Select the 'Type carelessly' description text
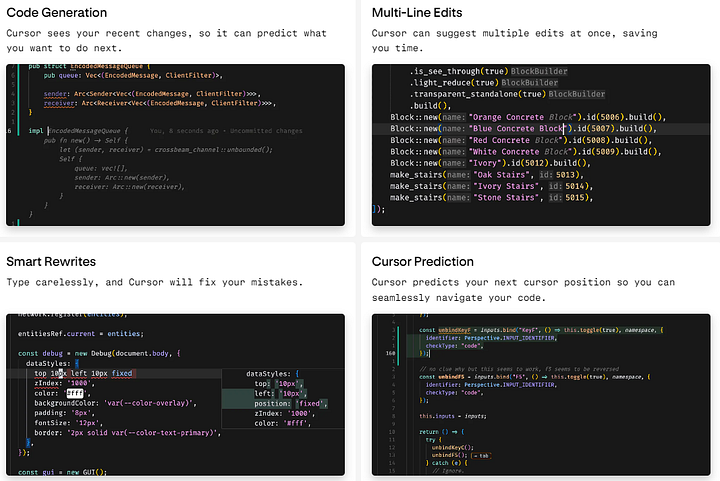The image size is (720, 481). [155, 282]
